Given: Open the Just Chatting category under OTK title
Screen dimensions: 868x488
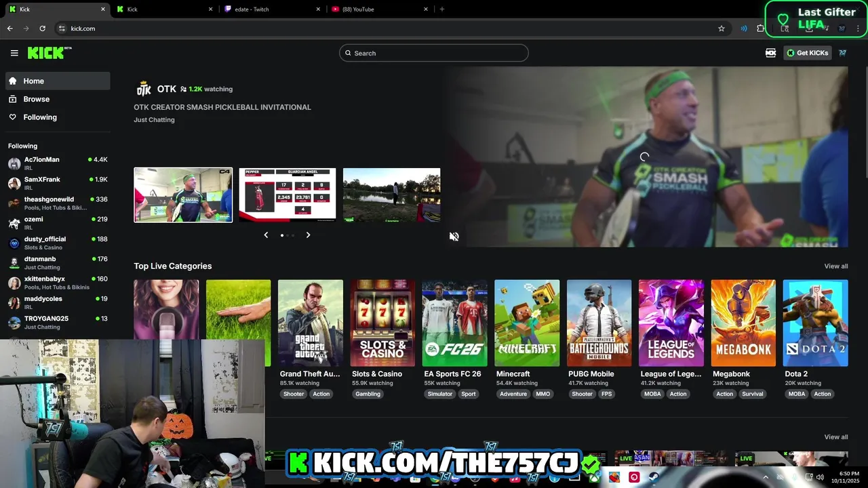Looking at the screenshot, I should (154, 120).
